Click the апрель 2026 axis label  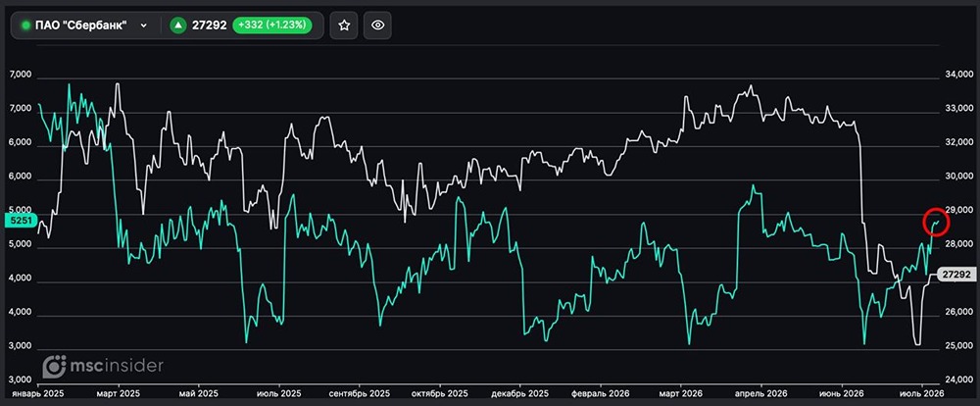[761, 394]
